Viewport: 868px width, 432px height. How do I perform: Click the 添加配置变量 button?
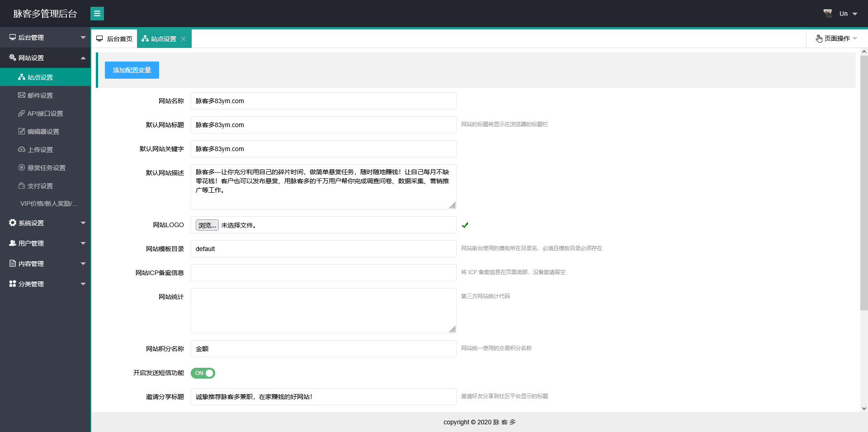point(132,70)
